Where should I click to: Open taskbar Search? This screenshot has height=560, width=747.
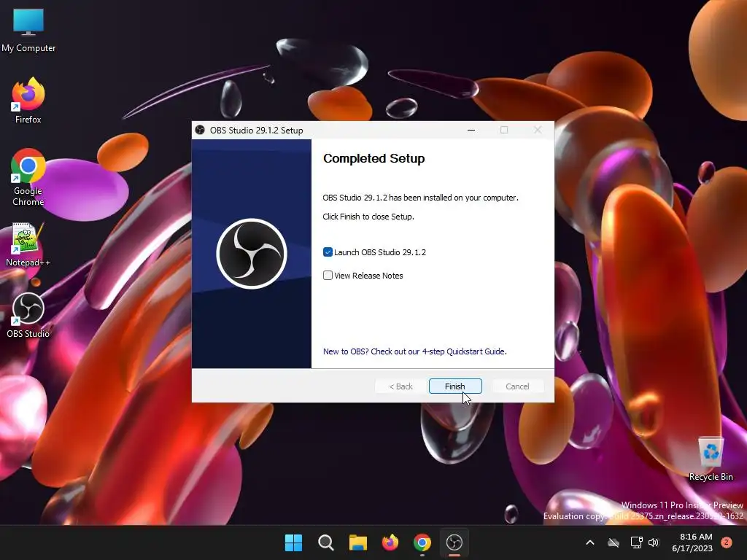point(326,542)
